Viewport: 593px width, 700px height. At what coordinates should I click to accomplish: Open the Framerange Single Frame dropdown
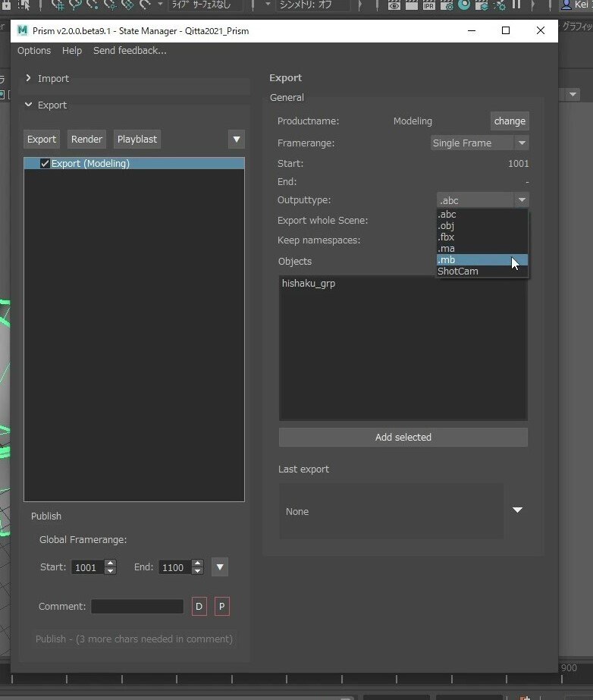(x=479, y=143)
